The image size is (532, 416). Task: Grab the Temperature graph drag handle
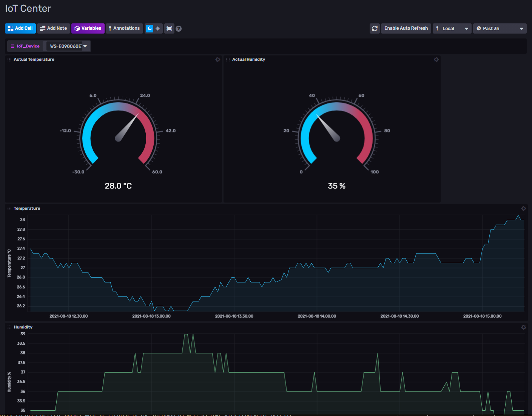[9, 209]
